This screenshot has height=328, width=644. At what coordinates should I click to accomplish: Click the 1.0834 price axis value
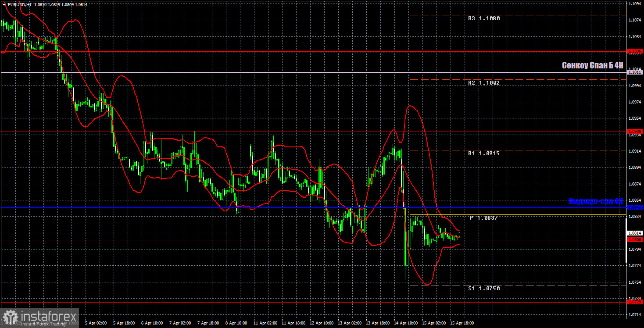pyautogui.click(x=635, y=217)
